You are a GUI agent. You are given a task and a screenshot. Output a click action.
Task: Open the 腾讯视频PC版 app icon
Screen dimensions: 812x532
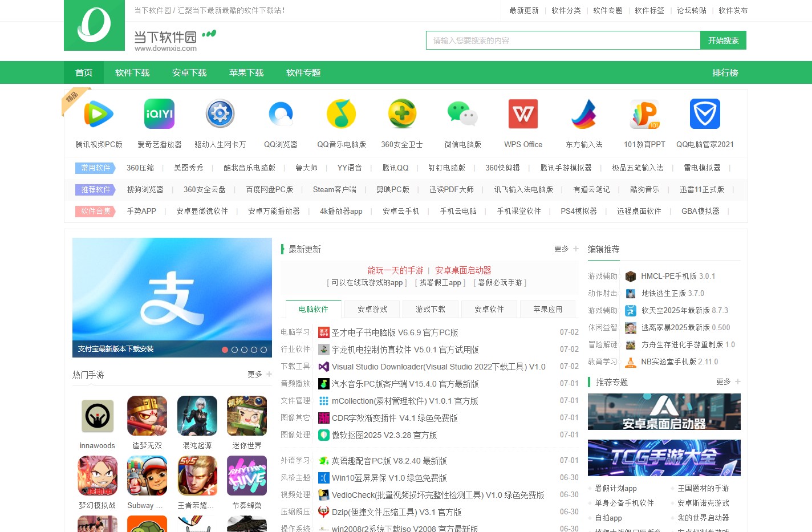coord(99,114)
